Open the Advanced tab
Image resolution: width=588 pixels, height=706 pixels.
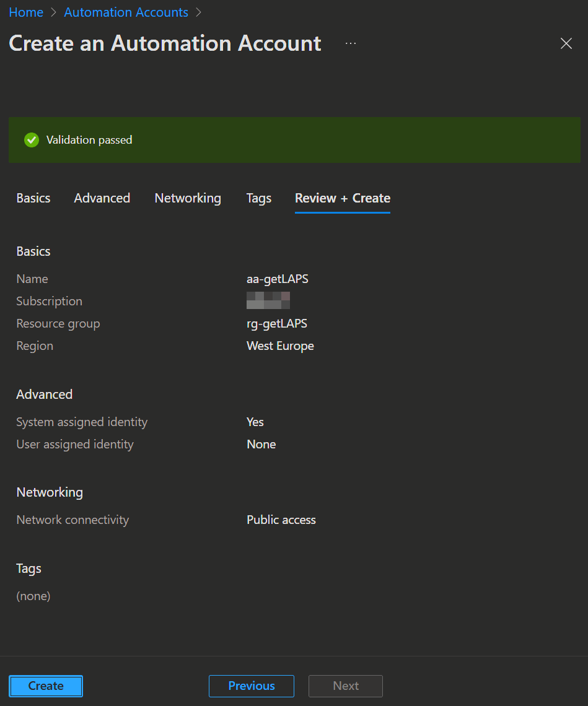point(102,198)
